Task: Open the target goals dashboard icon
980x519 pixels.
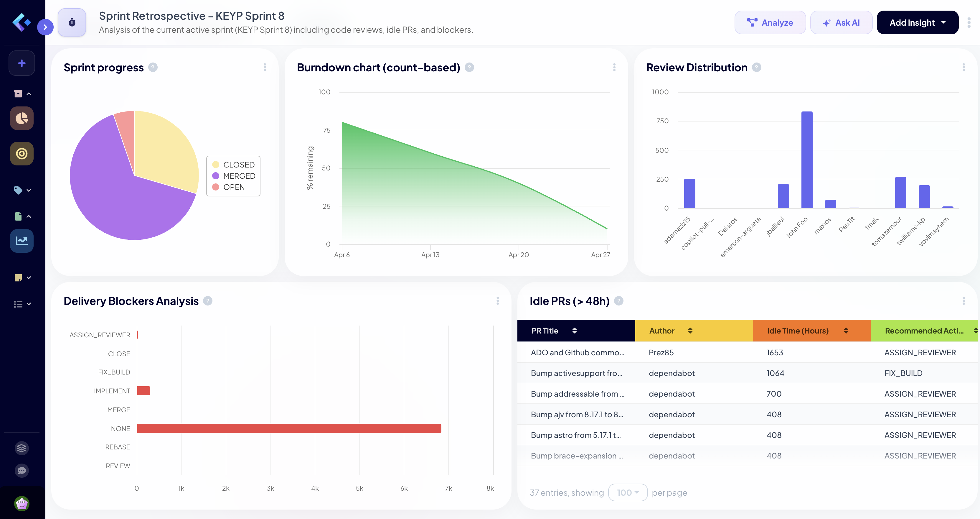Action: [x=22, y=153]
